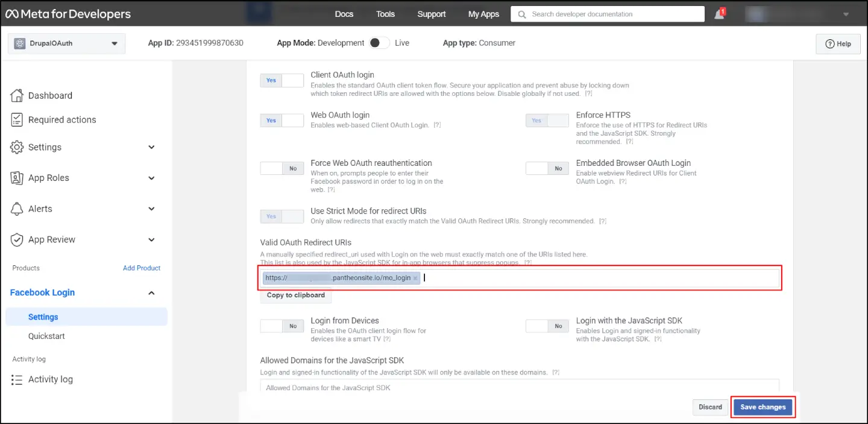Image resolution: width=868 pixels, height=424 pixels.
Task: Open help tooltip for Login with JavaScript SDK
Action: 658,340
